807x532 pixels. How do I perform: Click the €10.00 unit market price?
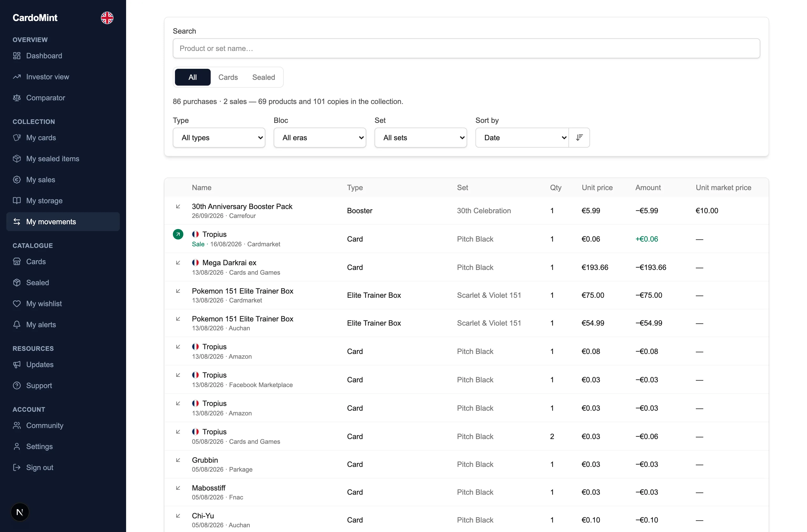pyautogui.click(x=707, y=210)
